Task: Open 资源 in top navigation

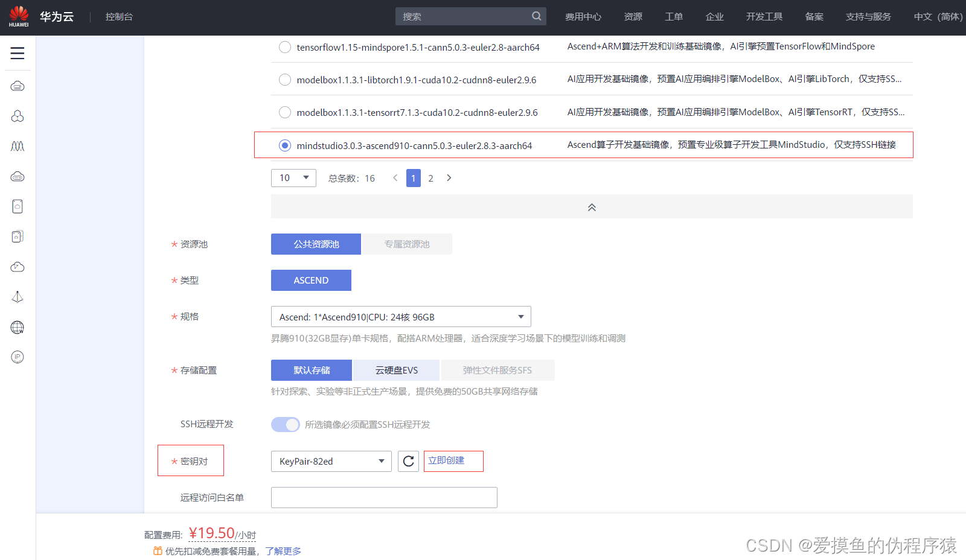Action: click(633, 17)
